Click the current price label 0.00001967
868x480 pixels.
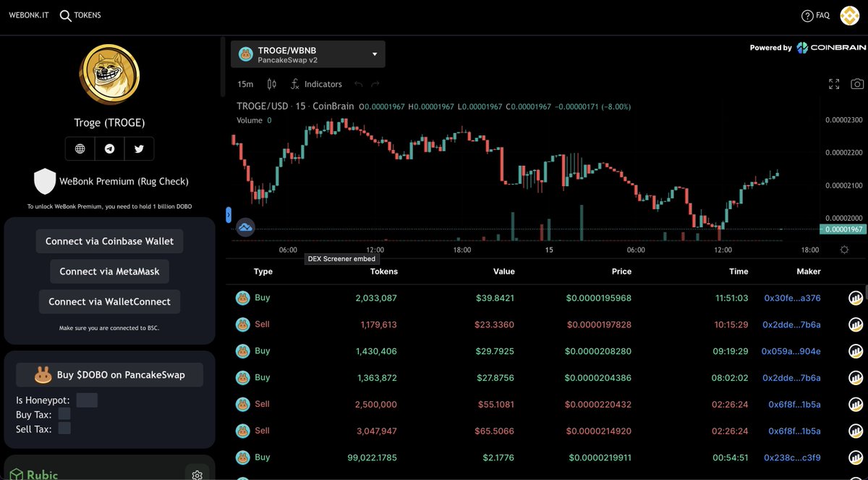[843, 230]
